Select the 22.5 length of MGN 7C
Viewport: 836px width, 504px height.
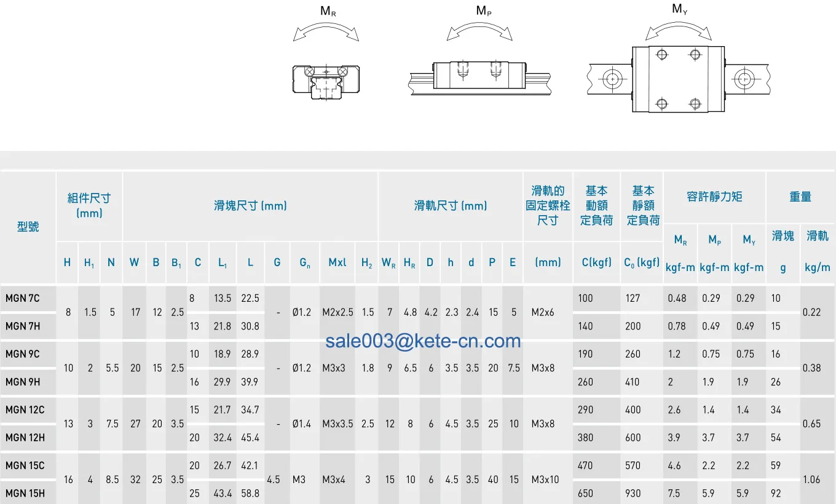tap(250, 299)
